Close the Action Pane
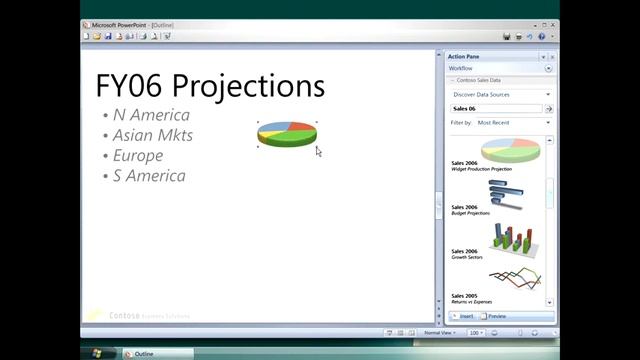 point(552,57)
